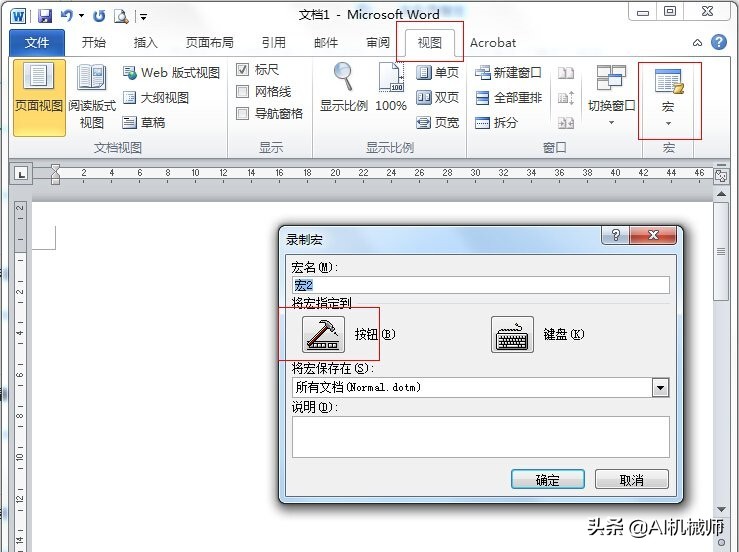Open Print Preview from quick access toolbar
Image resolution: width=739 pixels, height=552 pixels.
[121, 16]
